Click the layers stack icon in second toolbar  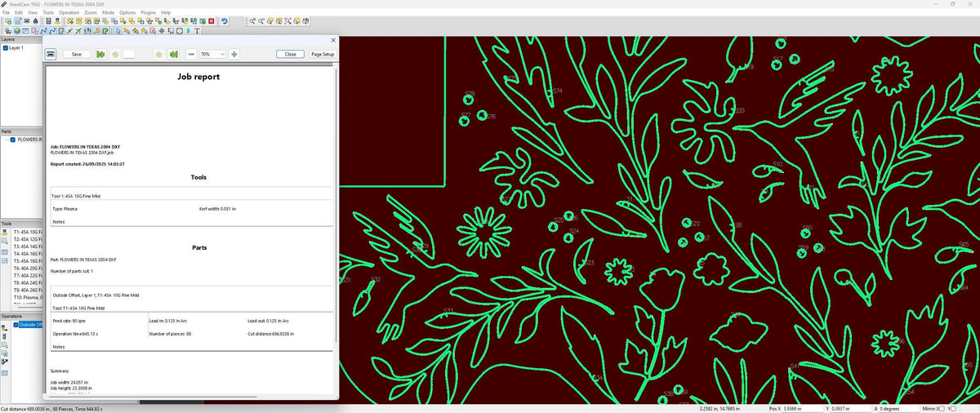point(17,31)
